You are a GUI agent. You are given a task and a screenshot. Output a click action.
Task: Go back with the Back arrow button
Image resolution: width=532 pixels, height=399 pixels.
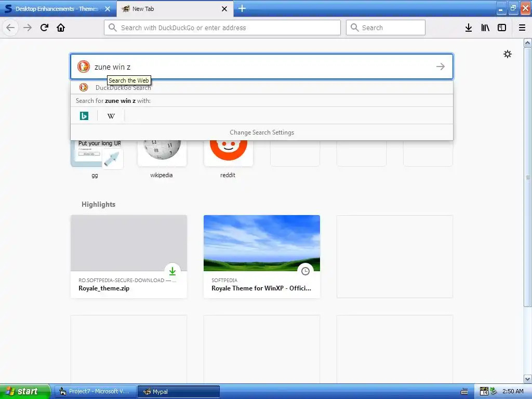coord(10,28)
